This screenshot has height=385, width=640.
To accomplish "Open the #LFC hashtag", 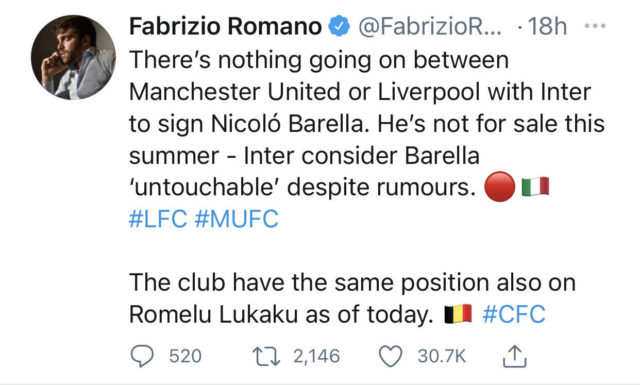I will coord(158,218).
